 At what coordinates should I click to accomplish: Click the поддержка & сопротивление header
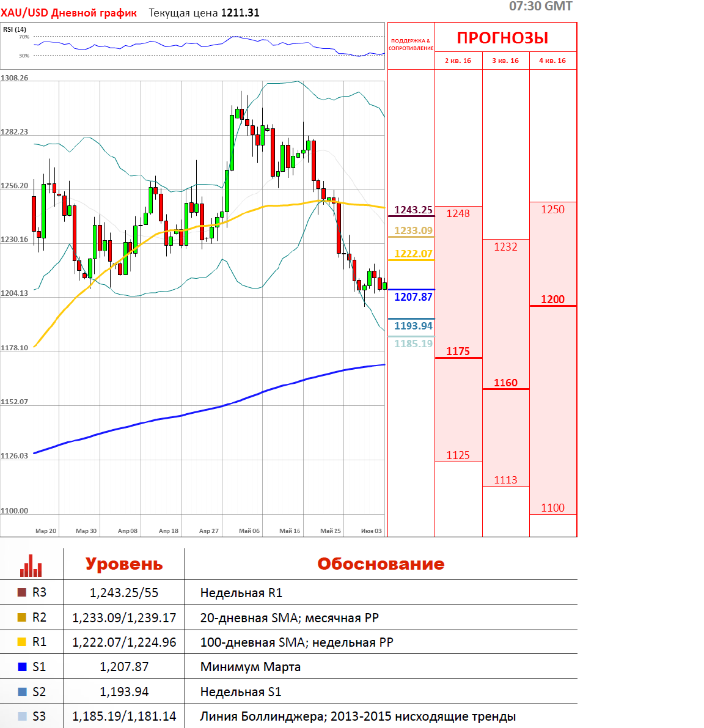tap(411, 45)
